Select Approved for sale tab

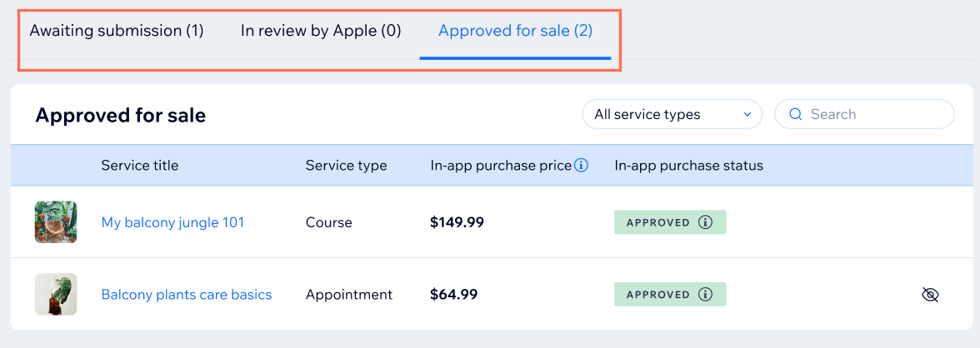point(515,31)
